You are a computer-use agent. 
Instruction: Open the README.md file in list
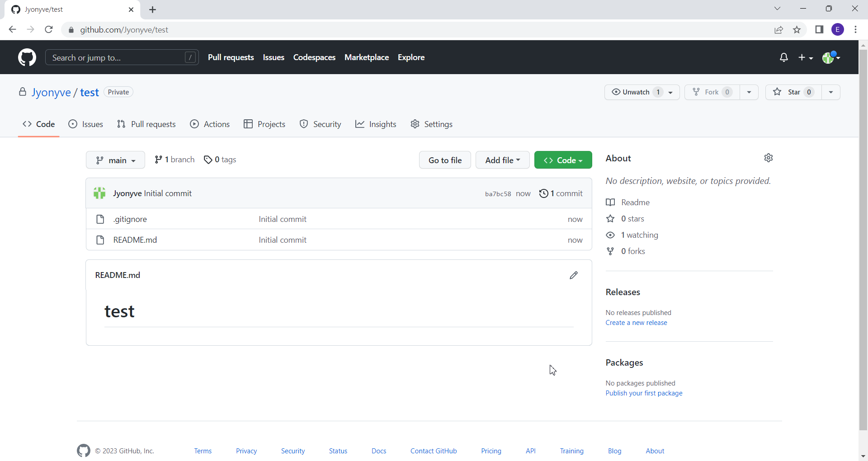[x=135, y=240]
